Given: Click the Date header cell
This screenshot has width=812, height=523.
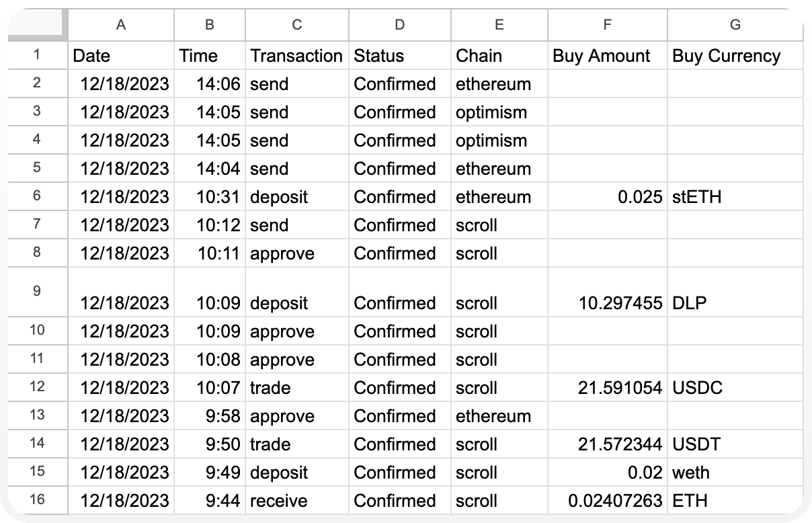Looking at the screenshot, I should 121,56.
